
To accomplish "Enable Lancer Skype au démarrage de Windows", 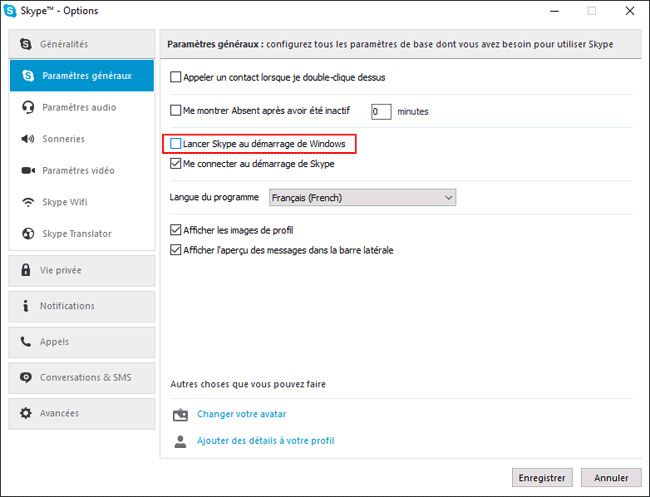I will click(x=176, y=144).
